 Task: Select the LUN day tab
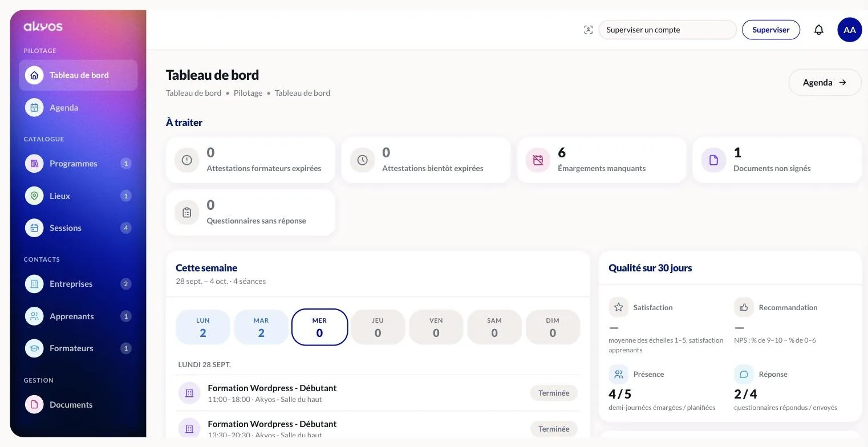pos(203,327)
